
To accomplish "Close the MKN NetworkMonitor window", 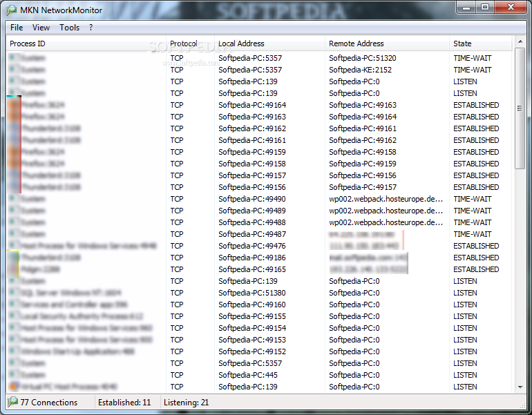I will pyautogui.click(x=511, y=8).
